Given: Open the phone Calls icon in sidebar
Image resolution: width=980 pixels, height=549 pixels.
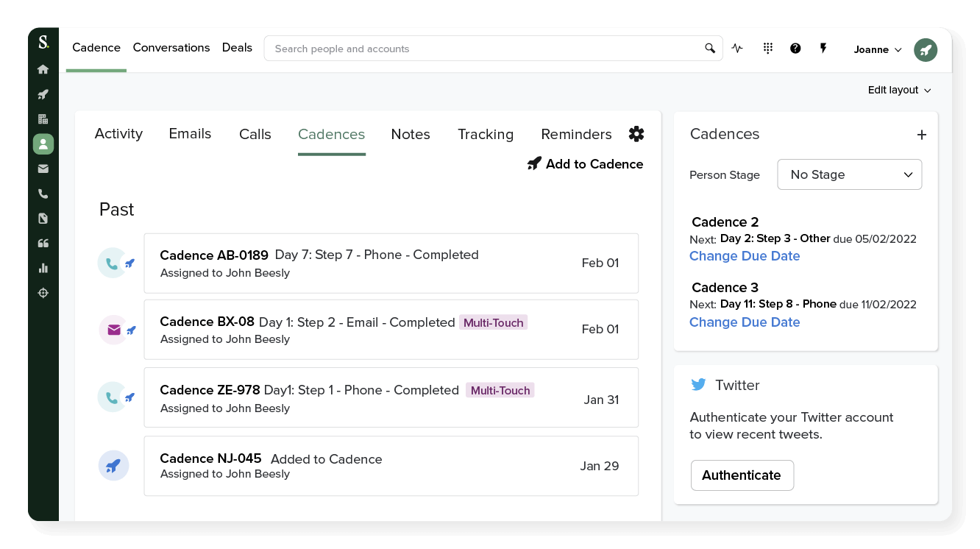Looking at the screenshot, I should (x=43, y=194).
